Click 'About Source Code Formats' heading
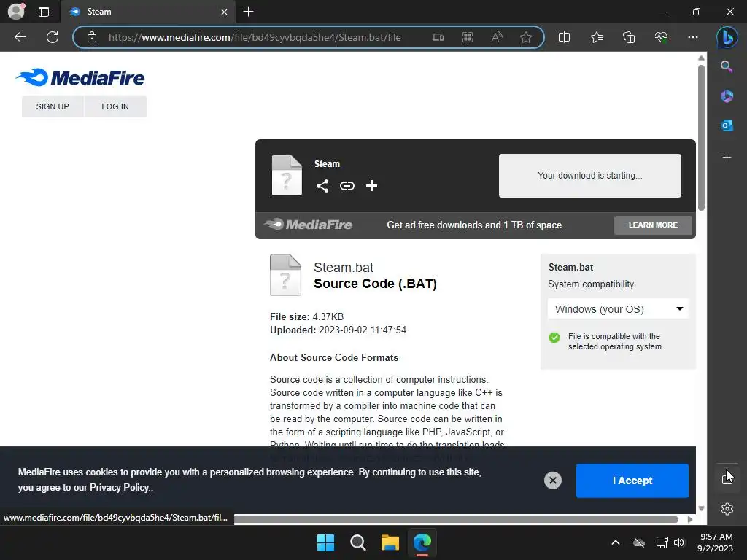 coord(334,357)
